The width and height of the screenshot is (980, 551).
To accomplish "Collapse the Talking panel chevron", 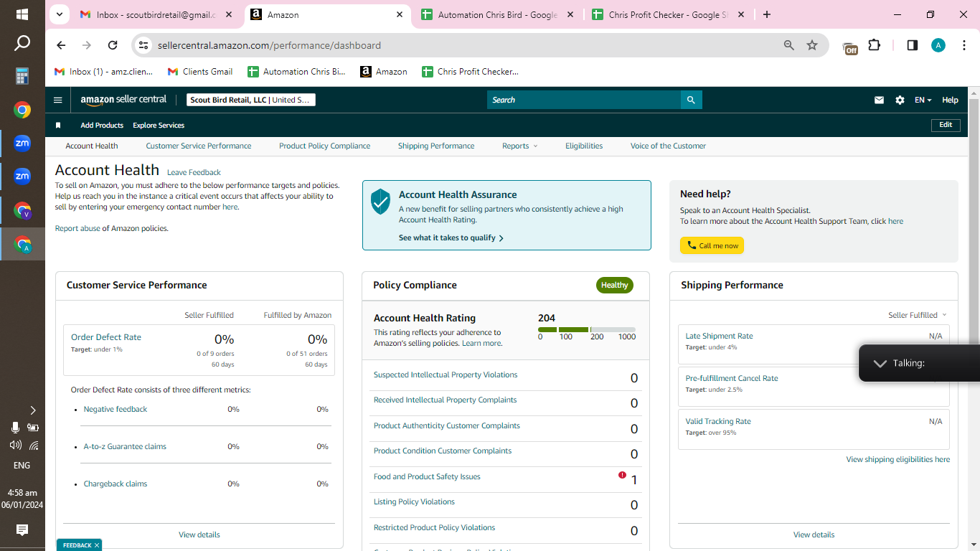I will click(880, 364).
